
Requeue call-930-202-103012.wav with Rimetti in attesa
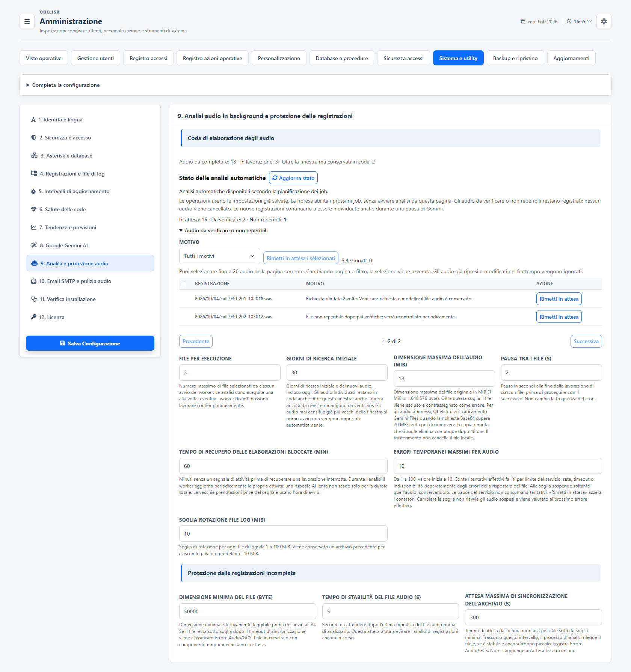click(x=559, y=317)
